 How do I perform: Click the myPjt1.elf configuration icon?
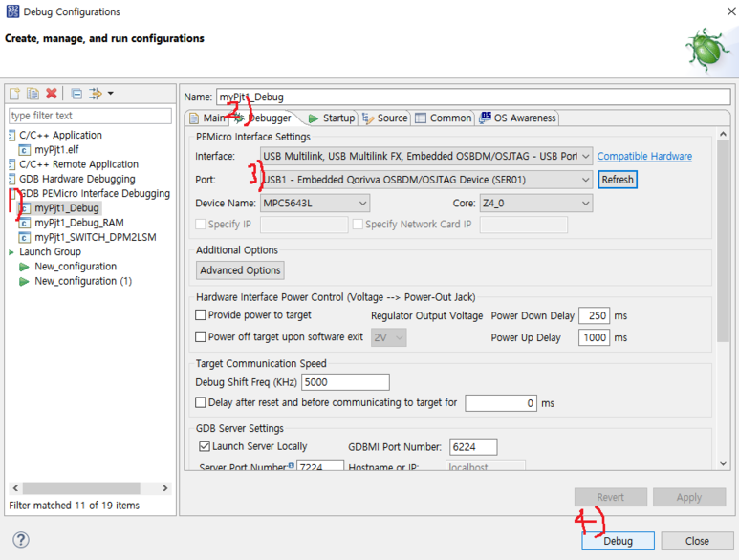[25, 150]
